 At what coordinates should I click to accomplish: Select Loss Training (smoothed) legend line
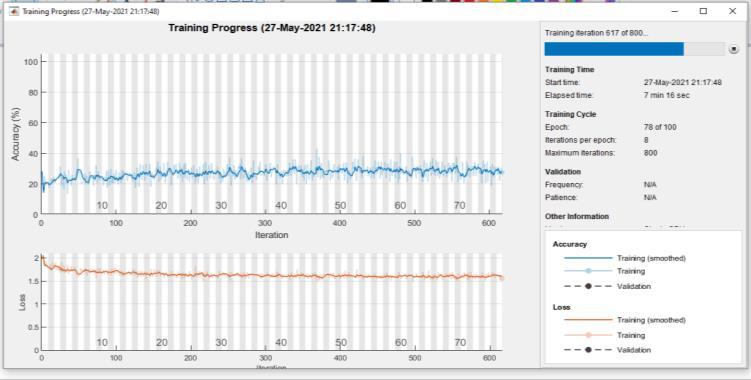click(589, 320)
